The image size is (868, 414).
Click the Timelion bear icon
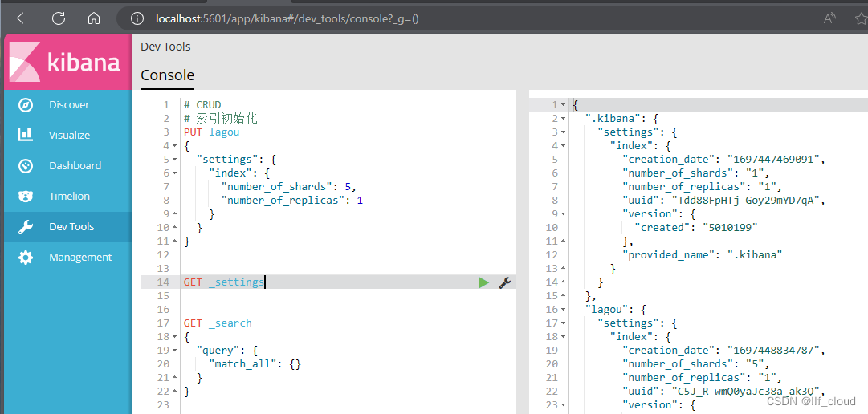pyautogui.click(x=26, y=196)
